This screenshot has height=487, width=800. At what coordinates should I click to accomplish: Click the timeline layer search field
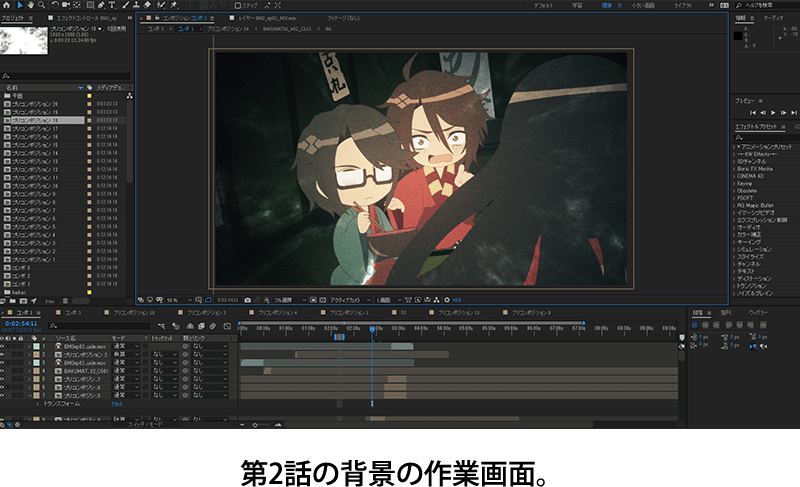[x=100, y=326]
